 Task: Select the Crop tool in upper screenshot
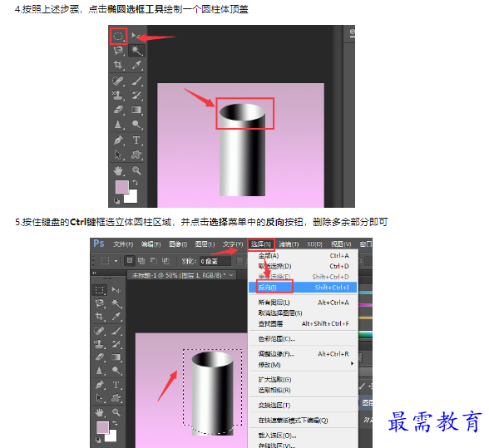118,65
